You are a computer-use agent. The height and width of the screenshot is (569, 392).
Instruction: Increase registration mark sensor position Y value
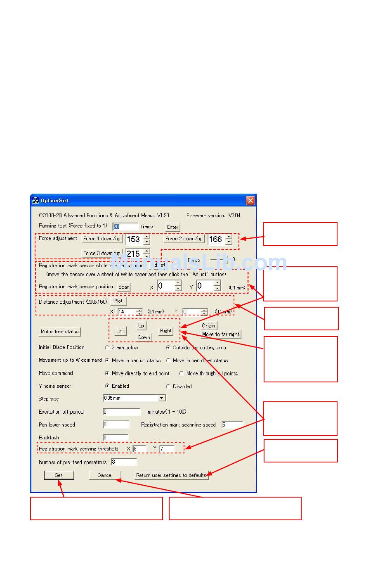point(217,283)
